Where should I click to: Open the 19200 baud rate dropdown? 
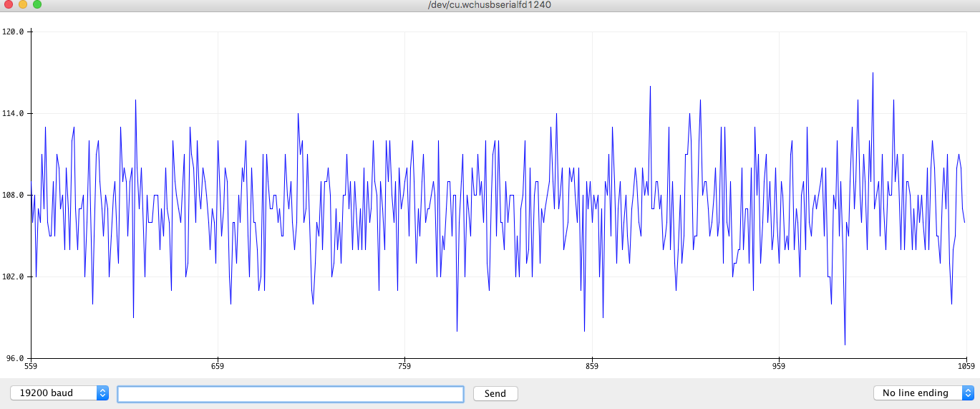point(59,393)
